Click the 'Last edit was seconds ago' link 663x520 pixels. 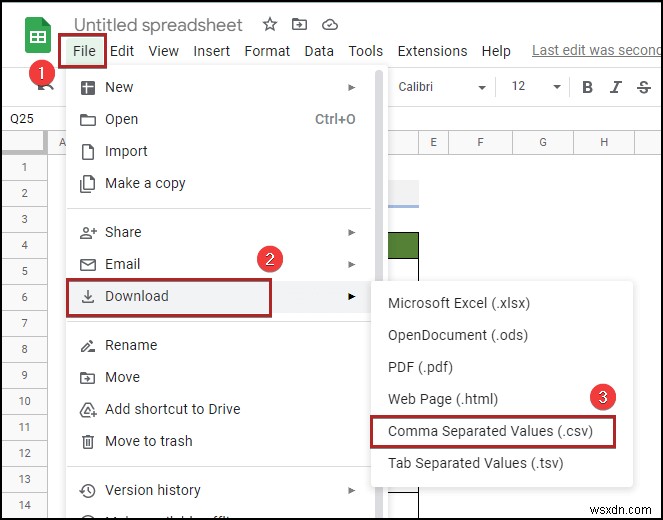[x=597, y=50]
